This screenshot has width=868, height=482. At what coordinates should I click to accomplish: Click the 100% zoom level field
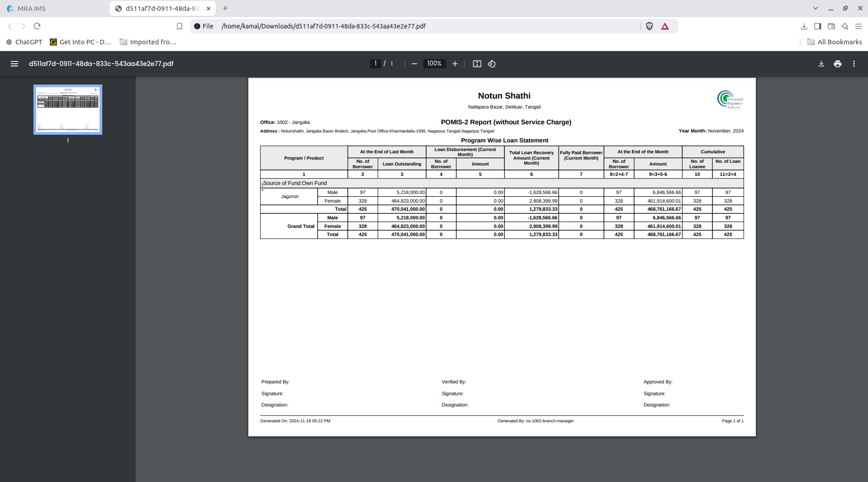point(434,64)
